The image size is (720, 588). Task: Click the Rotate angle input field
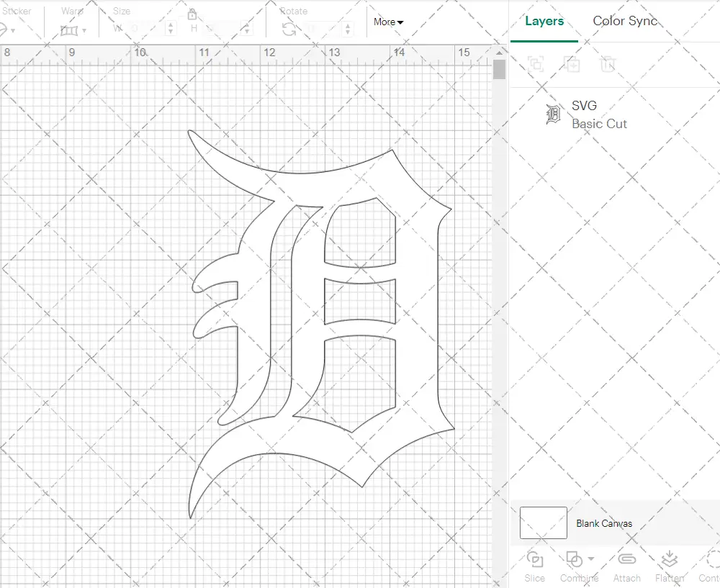323,29
